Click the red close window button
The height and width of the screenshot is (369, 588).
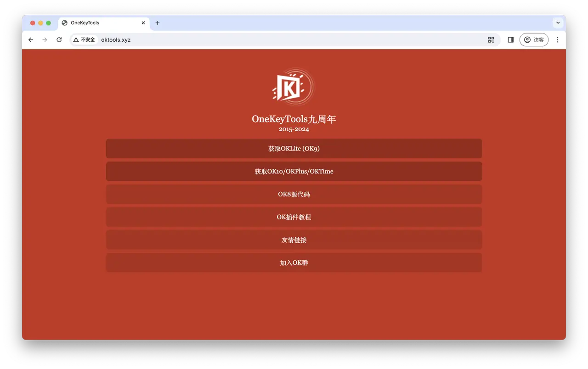[33, 23]
